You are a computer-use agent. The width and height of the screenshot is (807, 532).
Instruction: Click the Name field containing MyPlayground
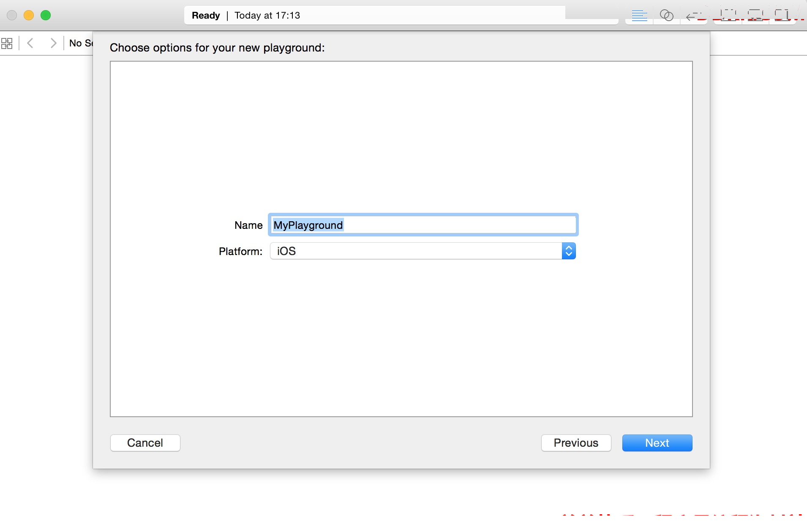pyautogui.click(x=423, y=225)
